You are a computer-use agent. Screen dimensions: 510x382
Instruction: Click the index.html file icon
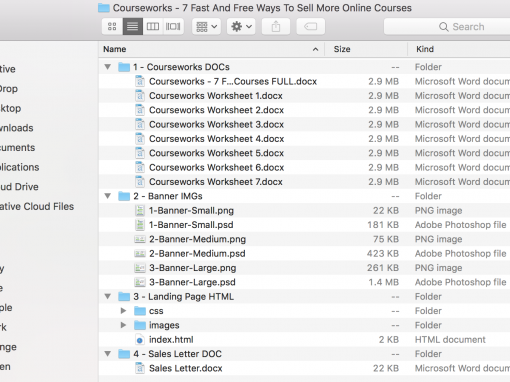[140, 340]
